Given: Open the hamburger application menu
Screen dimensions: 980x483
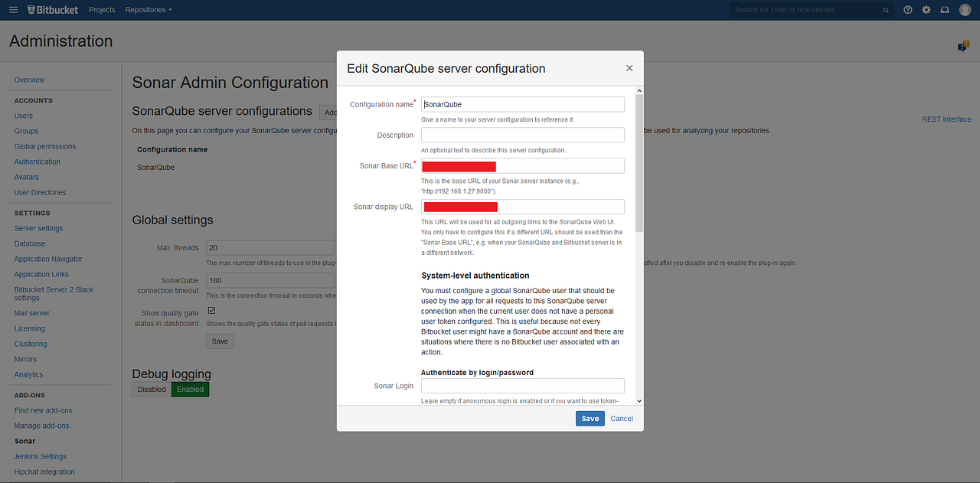Looking at the screenshot, I should tap(13, 10).
